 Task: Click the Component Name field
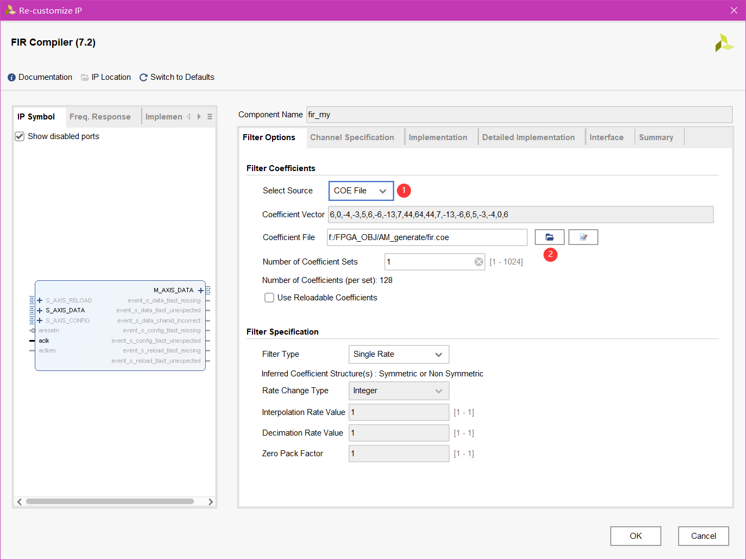pyautogui.click(x=519, y=115)
